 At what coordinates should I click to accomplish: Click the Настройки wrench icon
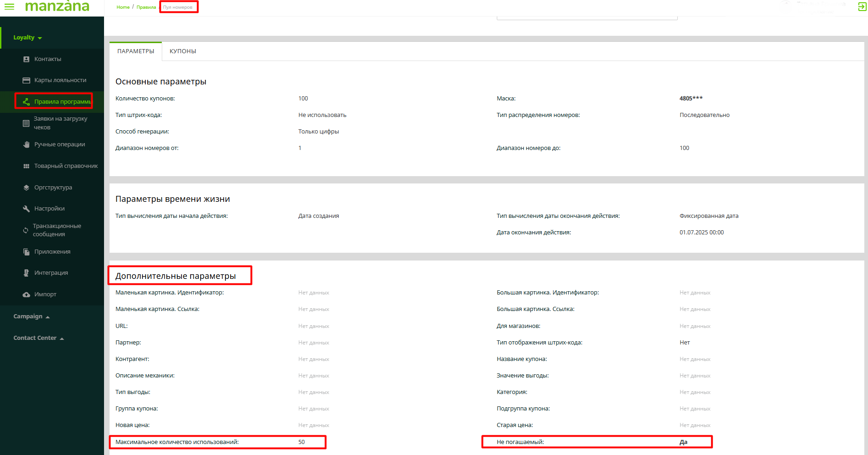coord(26,209)
